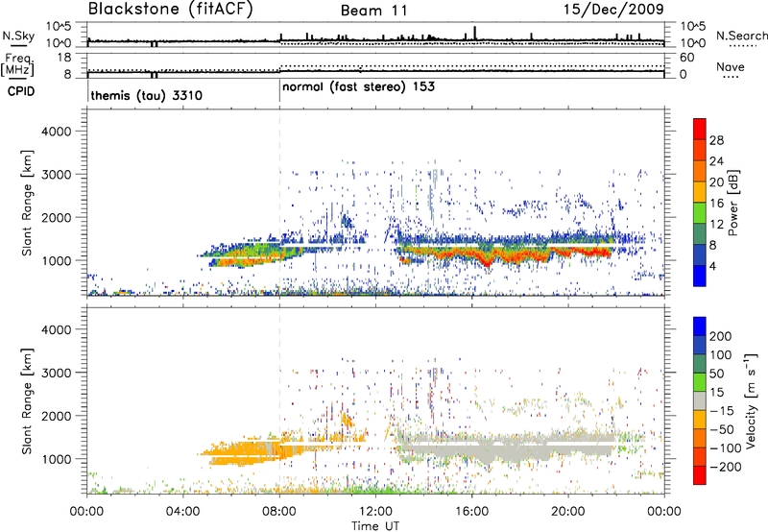
Task: Click the date "15/Dec/2009"
Action: coord(613,9)
